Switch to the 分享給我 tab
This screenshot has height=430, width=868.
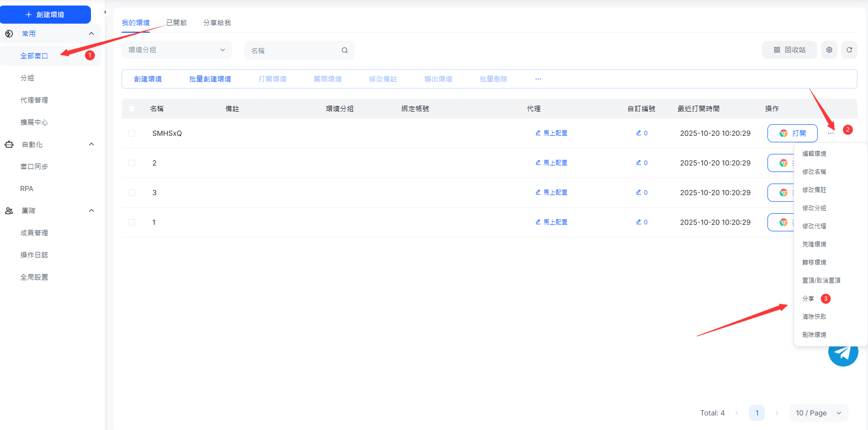tap(217, 23)
